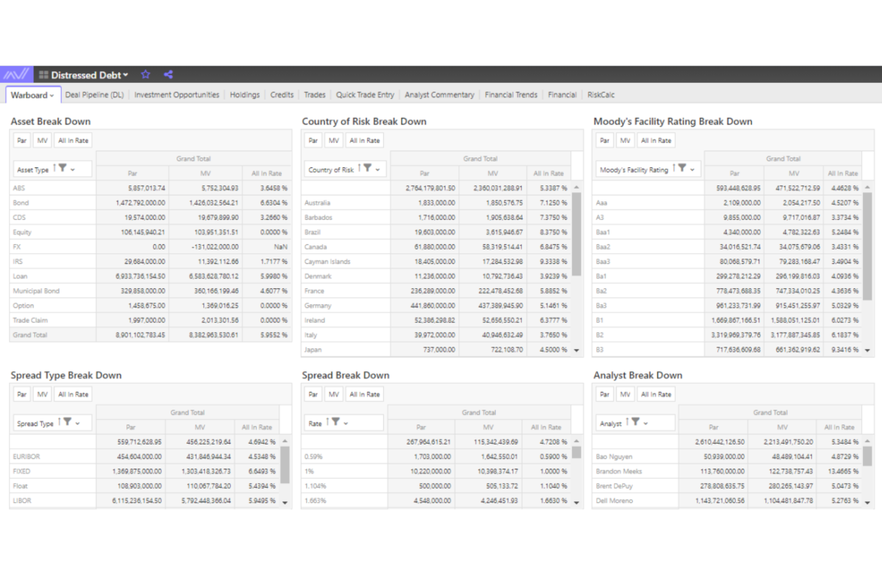
Task: Select the Baa3 rating row
Action: 603,262
